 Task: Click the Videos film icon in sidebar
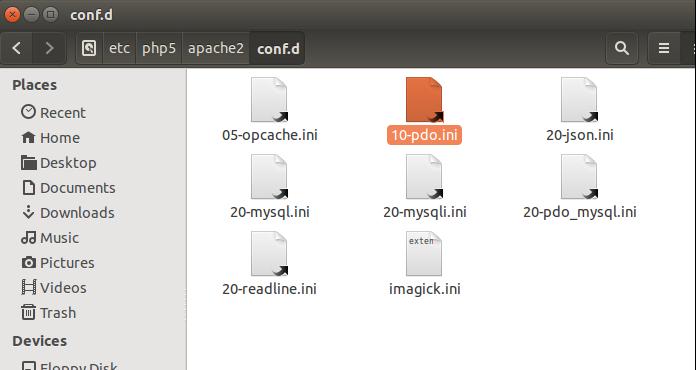click(x=28, y=287)
